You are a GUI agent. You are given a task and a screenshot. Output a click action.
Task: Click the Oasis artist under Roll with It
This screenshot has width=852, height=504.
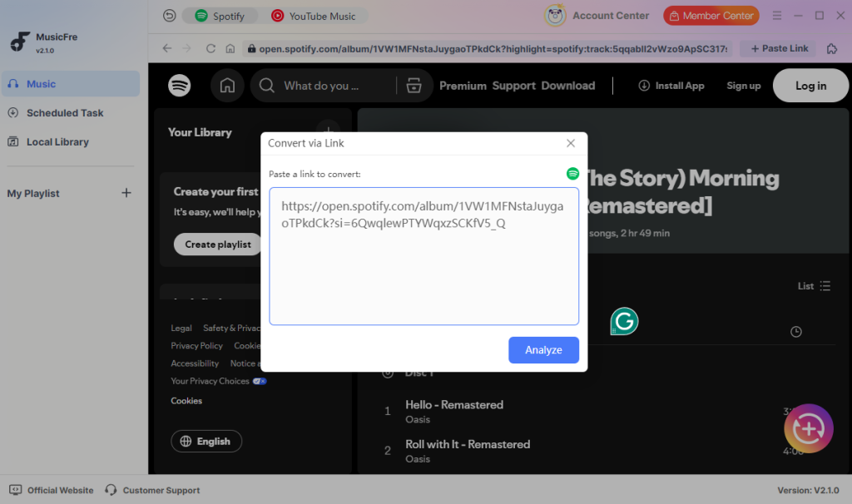coord(418,459)
